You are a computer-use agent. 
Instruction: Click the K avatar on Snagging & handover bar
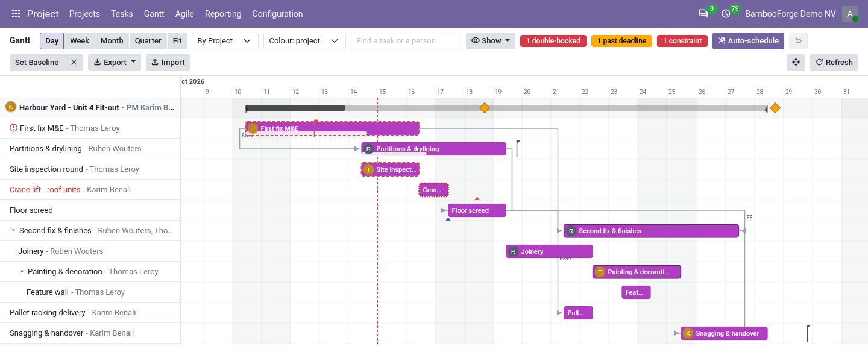[688, 333]
